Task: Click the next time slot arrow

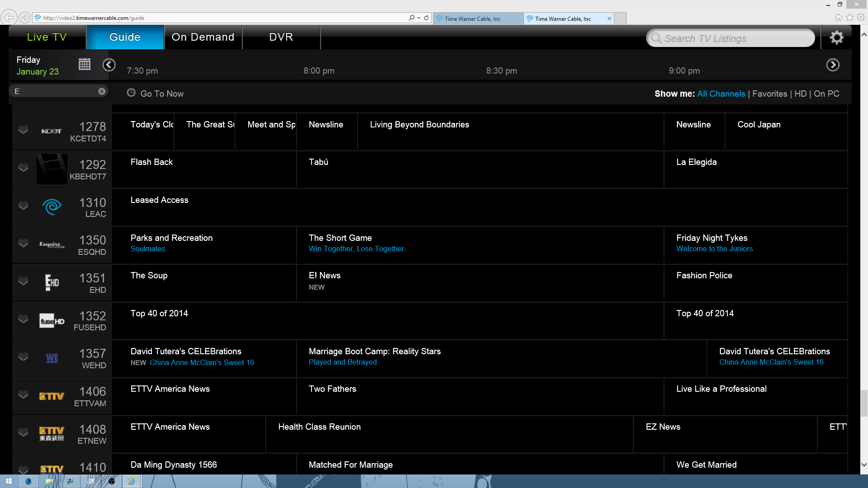Action: coord(832,65)
